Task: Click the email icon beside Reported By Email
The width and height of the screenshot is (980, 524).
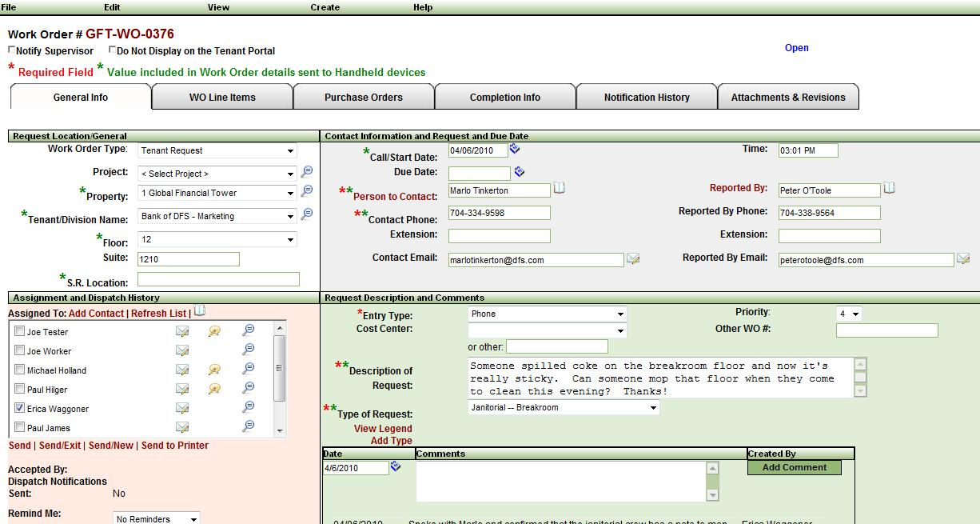Action: click(963, 258)
